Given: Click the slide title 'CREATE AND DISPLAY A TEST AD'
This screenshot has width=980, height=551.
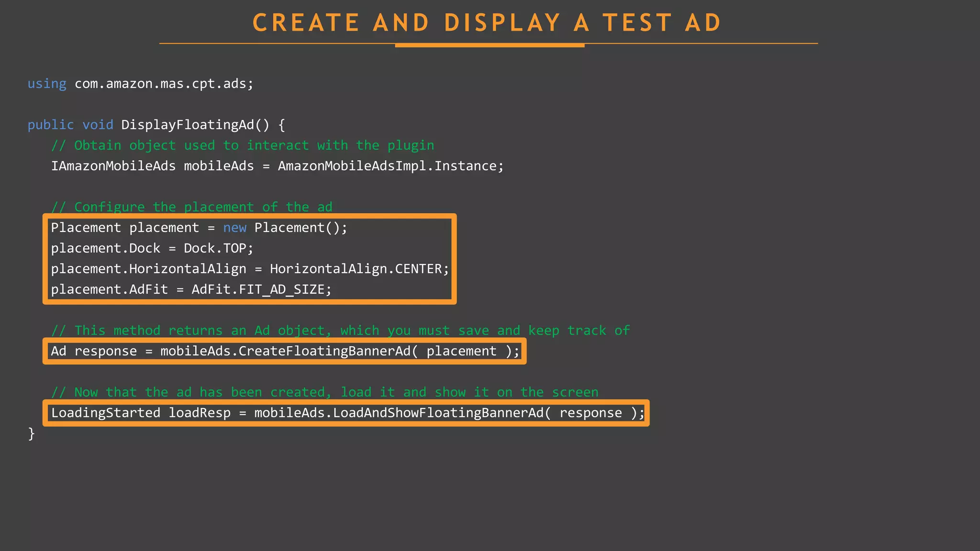Looking at the screenshot, I should pyautogui.click(x=487, y=22).
